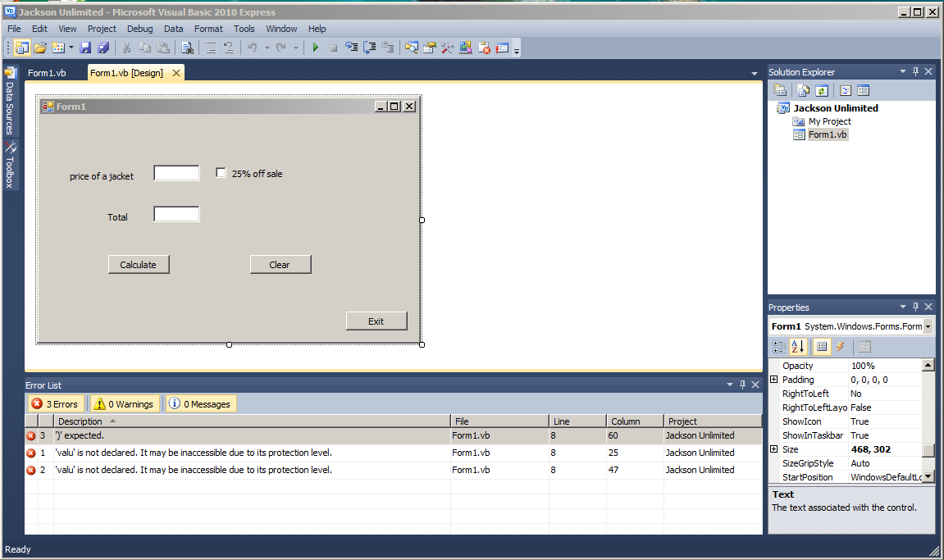Click View Code icon in Solution Explorer
Viewport: 944px width, 560px height.
click(846, 90)
